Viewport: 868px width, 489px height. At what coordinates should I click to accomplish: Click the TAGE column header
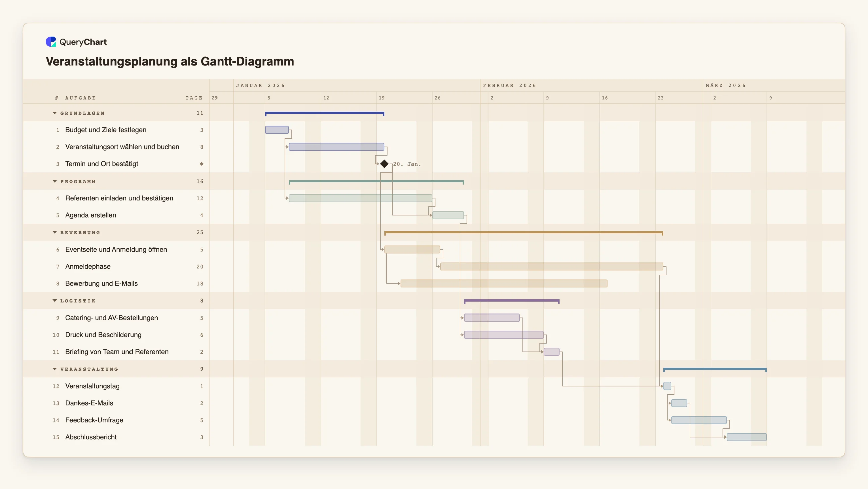tap(194, 98)
